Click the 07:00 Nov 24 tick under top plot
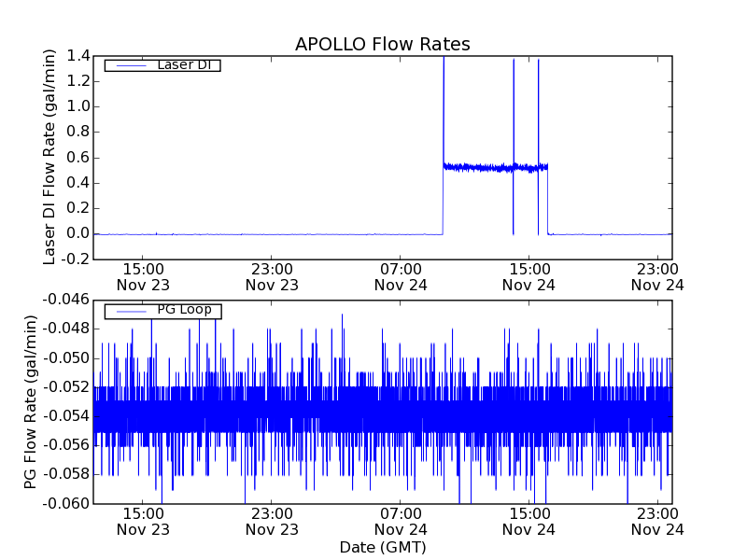 point(401,276)
